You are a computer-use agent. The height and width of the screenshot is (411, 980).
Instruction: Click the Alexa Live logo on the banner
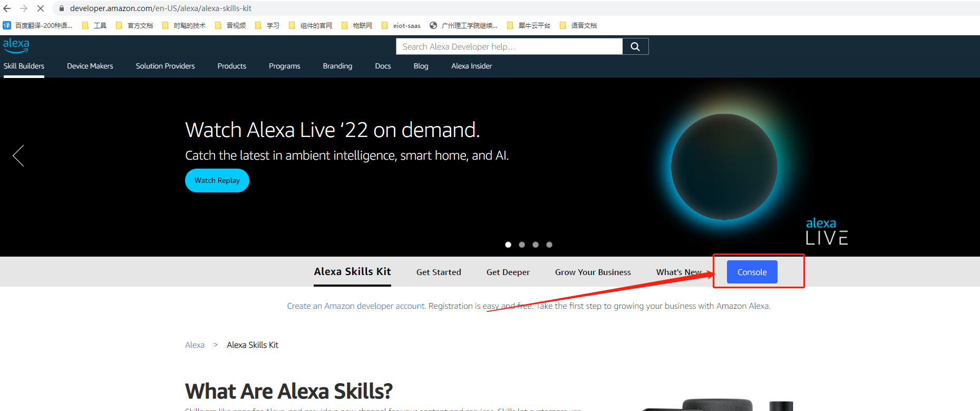[x=827, y=231]
